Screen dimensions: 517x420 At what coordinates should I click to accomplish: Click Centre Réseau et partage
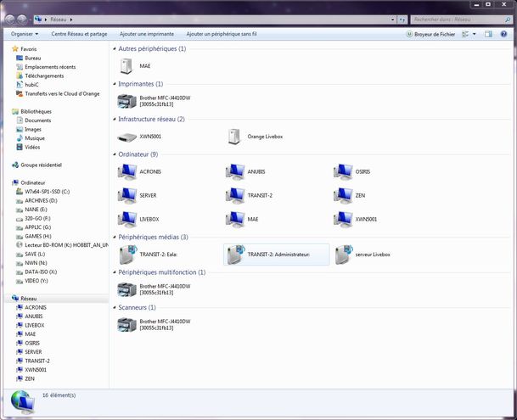(x=79, y=34)
